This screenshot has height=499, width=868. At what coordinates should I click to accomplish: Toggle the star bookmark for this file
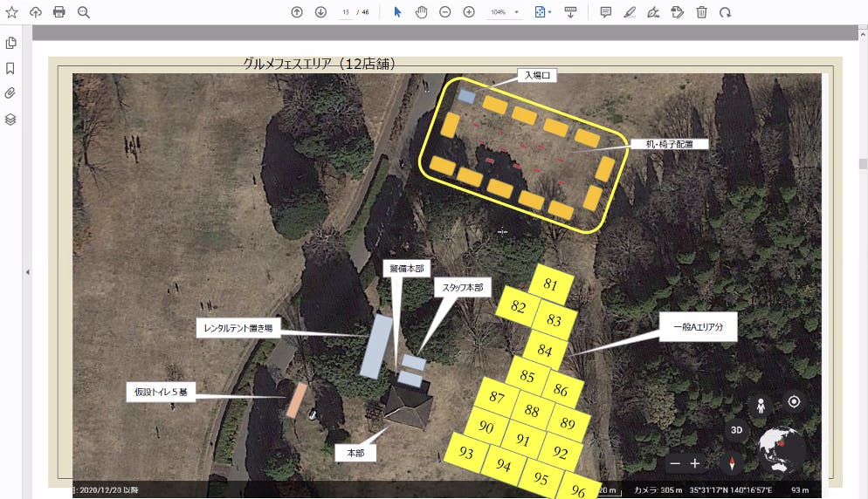(11, 12)
